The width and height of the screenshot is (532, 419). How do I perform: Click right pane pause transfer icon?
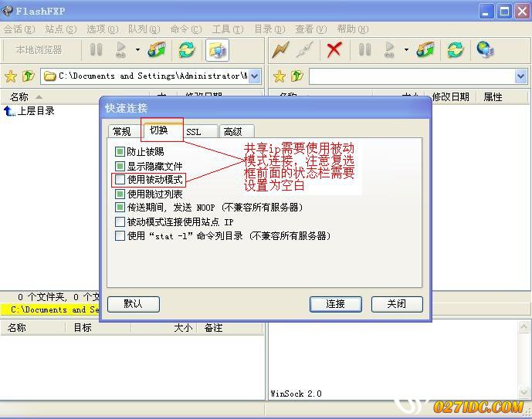[364, 50]
